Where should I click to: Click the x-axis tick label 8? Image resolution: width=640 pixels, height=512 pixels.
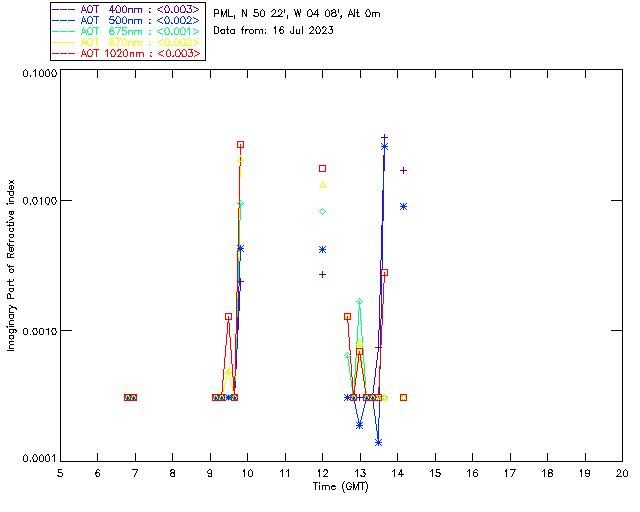173,473
